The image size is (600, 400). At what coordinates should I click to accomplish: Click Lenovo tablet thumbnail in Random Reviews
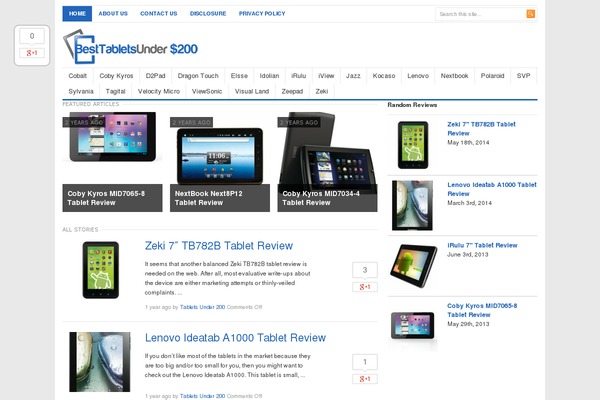coord(412,205)
